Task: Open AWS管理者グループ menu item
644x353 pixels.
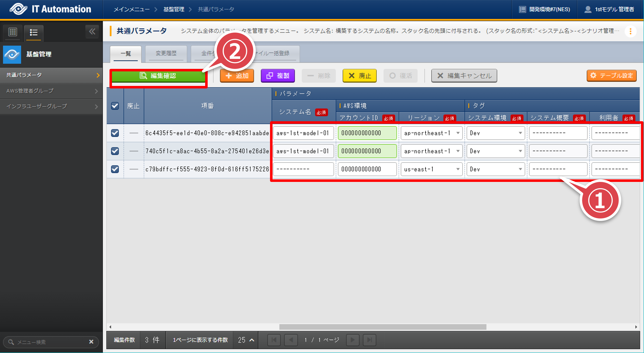Action: click(51, 91)
